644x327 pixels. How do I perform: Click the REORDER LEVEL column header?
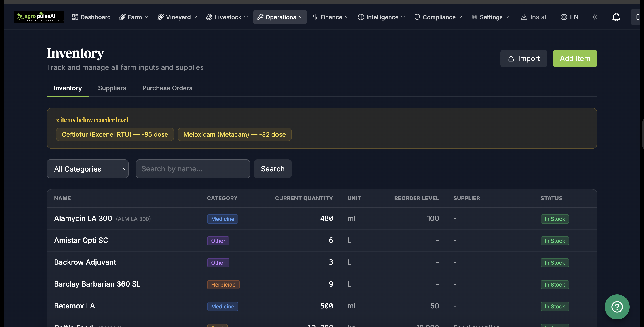click(417, 198)
